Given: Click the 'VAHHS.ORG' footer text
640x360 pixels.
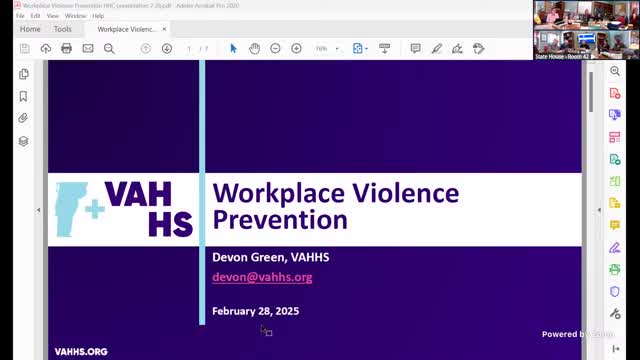Looking at the screenshot, I should pos(81,351).
